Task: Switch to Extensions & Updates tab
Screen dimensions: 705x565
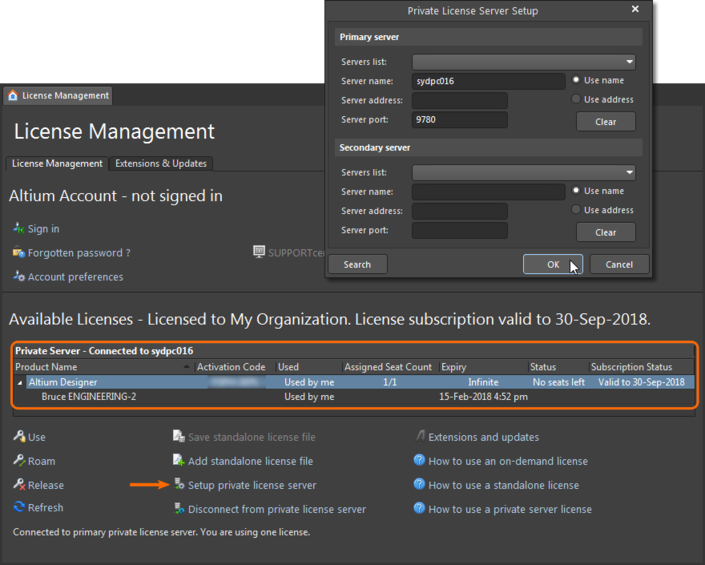Action: pyautogui.click(x=161, y=163)
